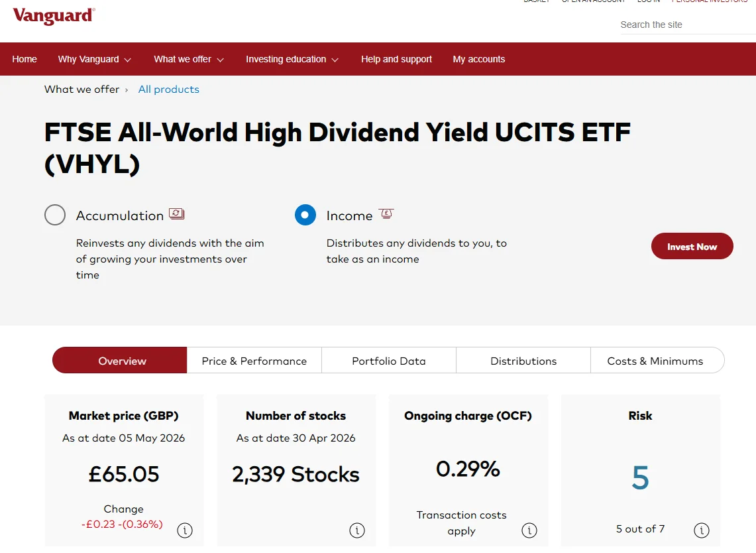Image resolution: width=756 pixels, height=553 pixels.
Task: Click the Distributes any dividends description
Action: (417, 251)
